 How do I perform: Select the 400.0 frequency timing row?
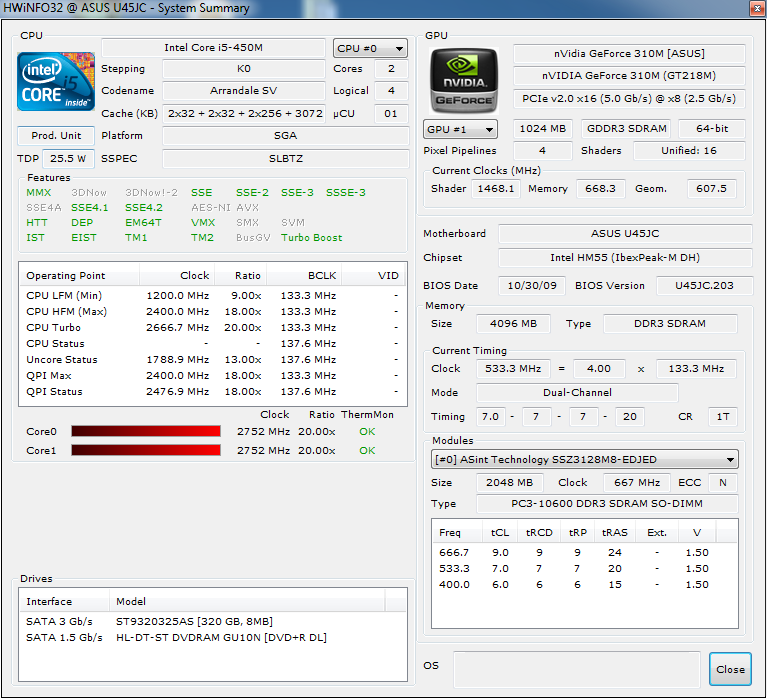click(585, 585)
